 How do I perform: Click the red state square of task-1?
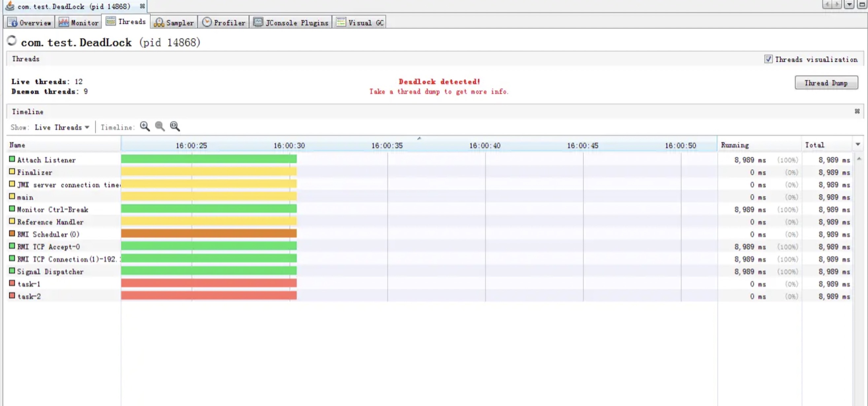12,283
